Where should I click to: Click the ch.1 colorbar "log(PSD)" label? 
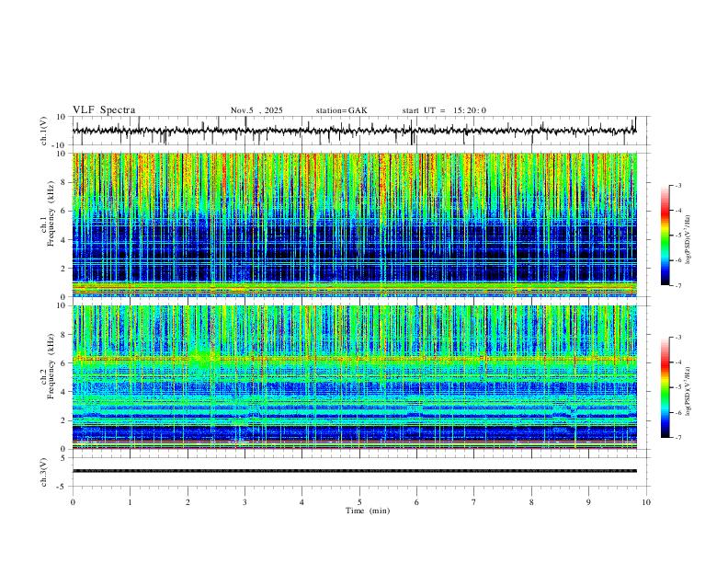(x=688, y=240)
